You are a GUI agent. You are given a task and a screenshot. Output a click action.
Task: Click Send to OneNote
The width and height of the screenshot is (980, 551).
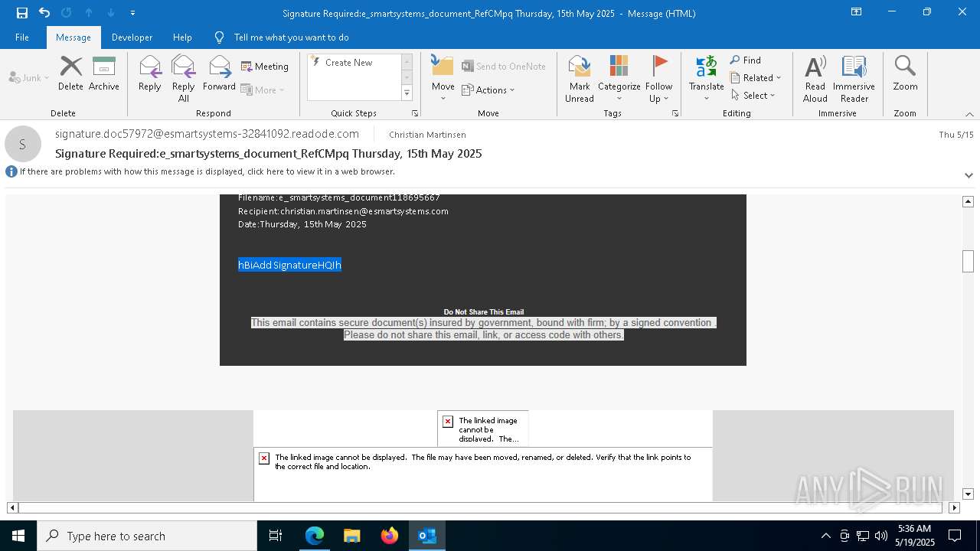coord(504,67)
